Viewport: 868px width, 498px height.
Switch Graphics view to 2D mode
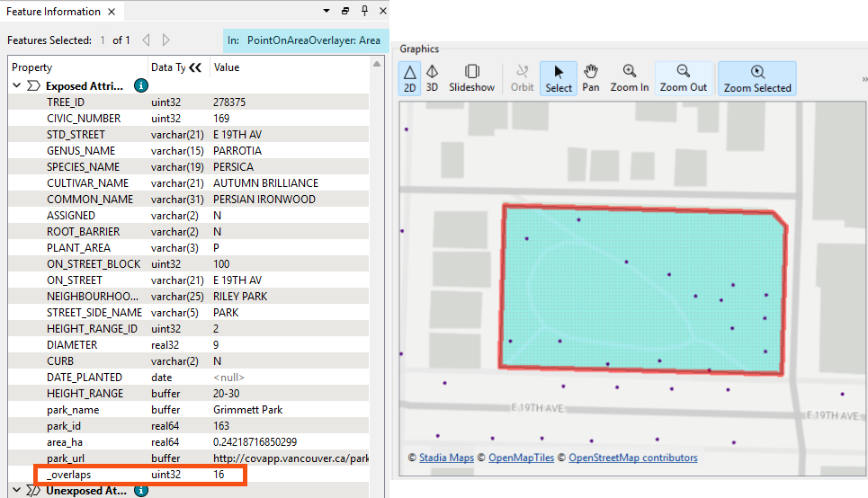[x=409, y=78]
